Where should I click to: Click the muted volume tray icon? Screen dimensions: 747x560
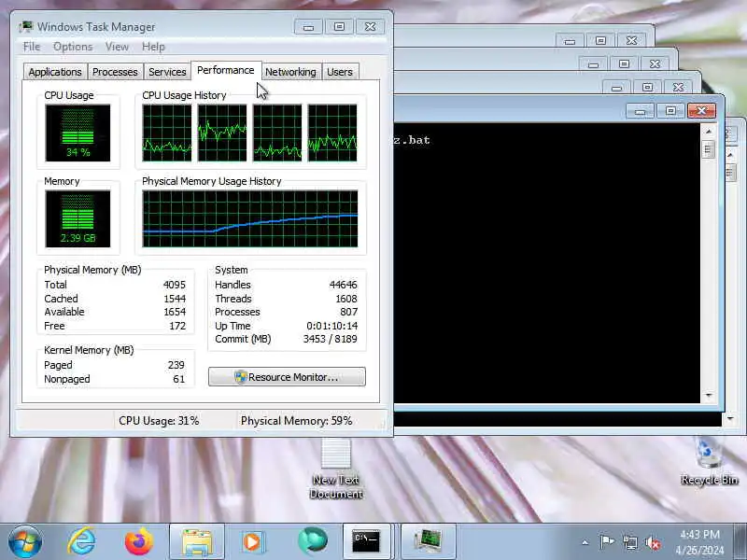(652, 542)
